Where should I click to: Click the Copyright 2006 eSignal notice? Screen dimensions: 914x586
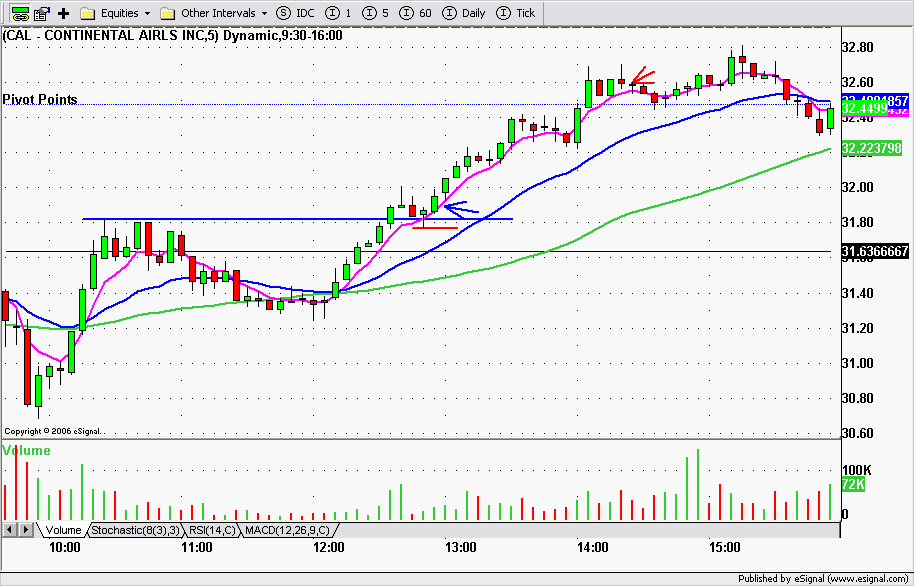pos(52,431)
